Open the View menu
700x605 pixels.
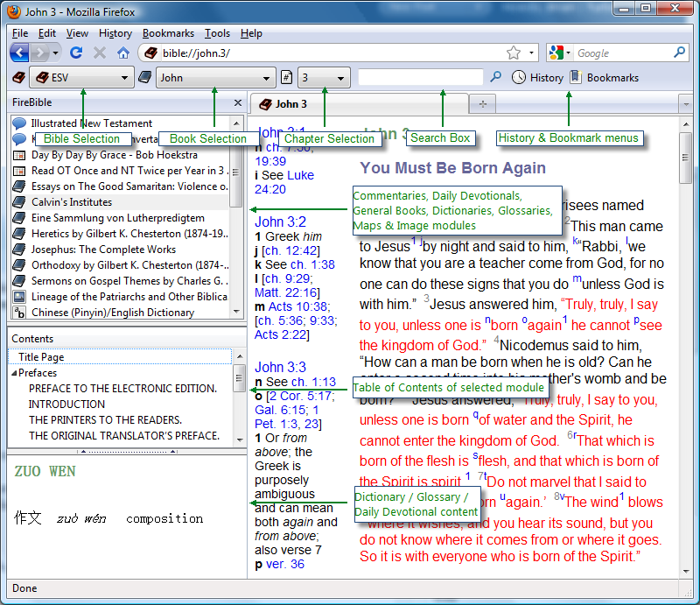77,33
